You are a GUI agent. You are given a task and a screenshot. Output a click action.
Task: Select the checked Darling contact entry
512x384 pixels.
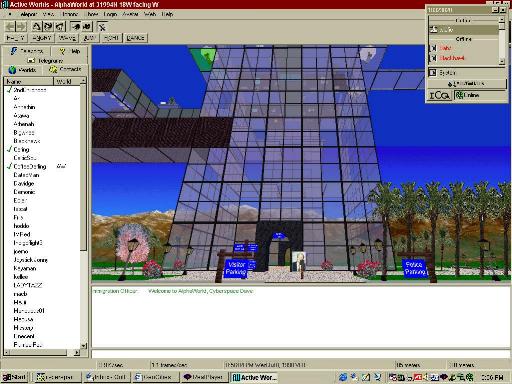tap(21, 149)
